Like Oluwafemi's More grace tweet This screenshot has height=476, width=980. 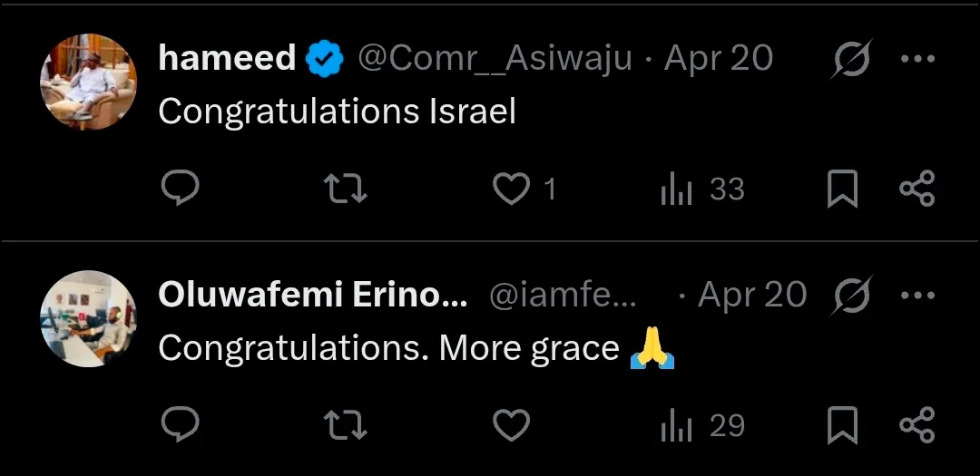[x=511, y=424]
